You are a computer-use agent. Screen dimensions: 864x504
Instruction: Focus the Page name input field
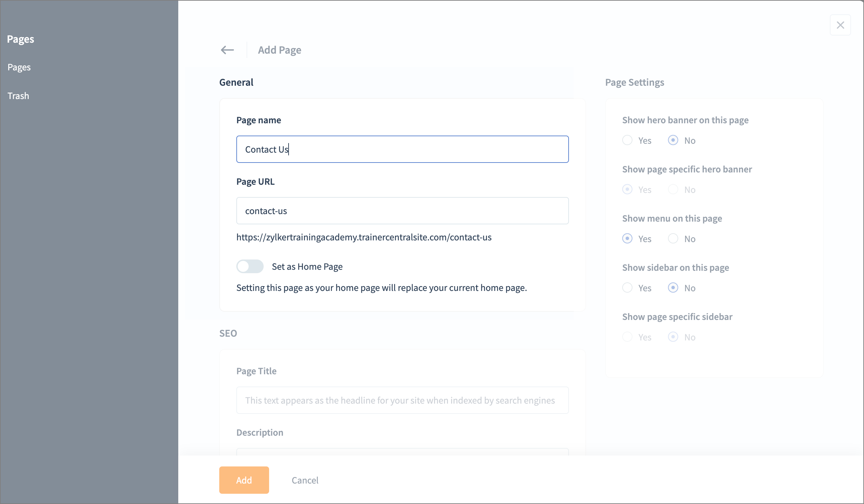402,149
